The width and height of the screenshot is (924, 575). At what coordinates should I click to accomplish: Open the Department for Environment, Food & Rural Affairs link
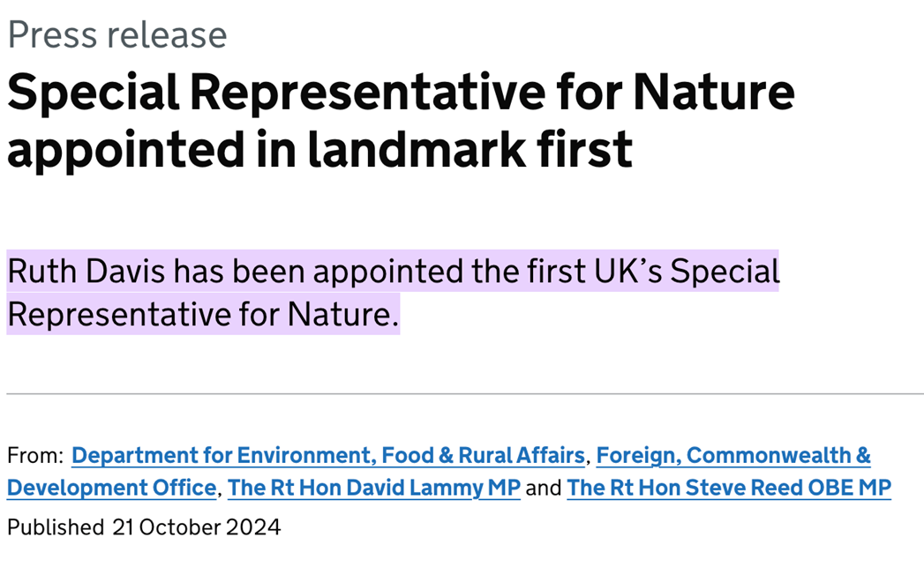coord(327,455)
